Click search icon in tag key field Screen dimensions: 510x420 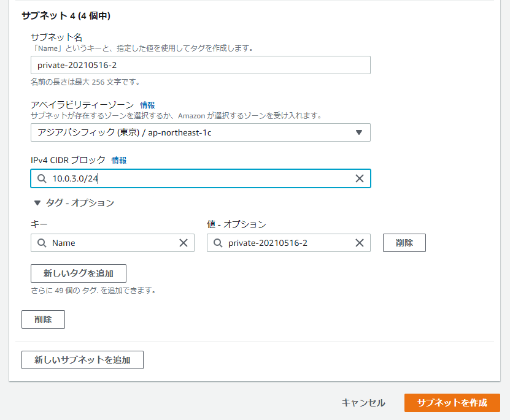click(x=42, y=243)
